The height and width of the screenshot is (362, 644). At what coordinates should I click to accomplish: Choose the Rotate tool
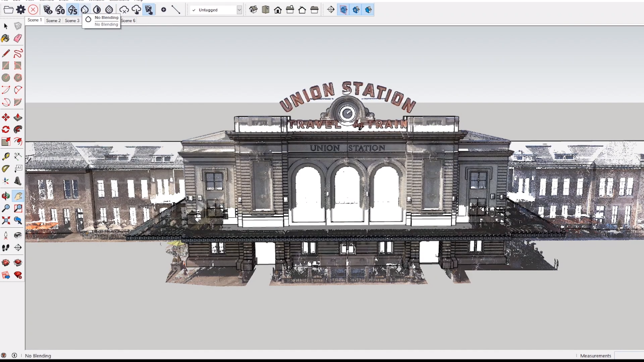pos(6,129)
